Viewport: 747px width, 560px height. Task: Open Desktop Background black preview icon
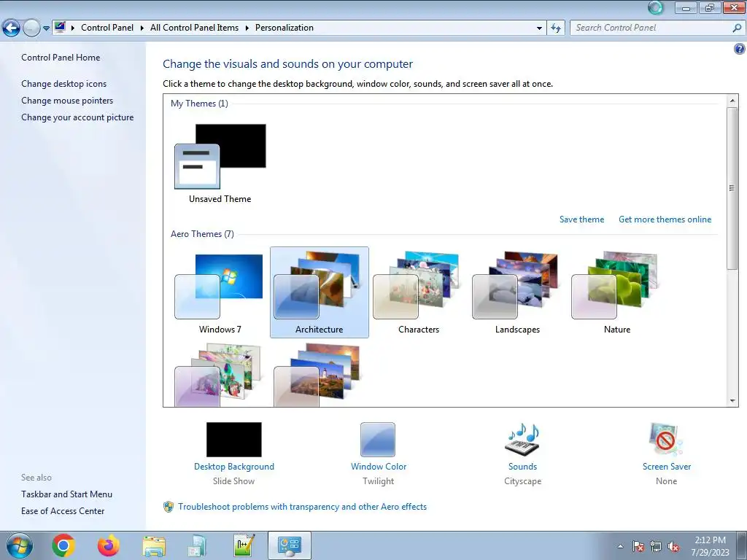coord(234,440)
